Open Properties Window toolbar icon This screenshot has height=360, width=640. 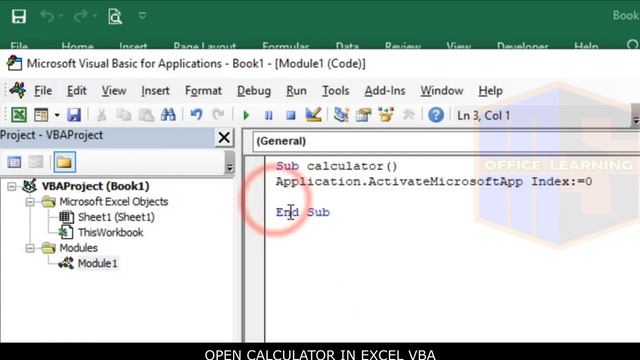(x=363, y=115)
